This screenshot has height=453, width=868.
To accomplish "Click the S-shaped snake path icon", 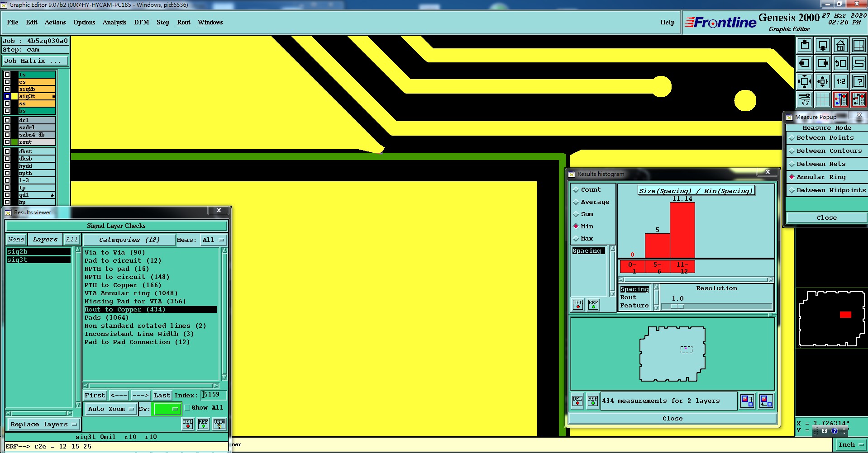I will click(x=858, y=63).
